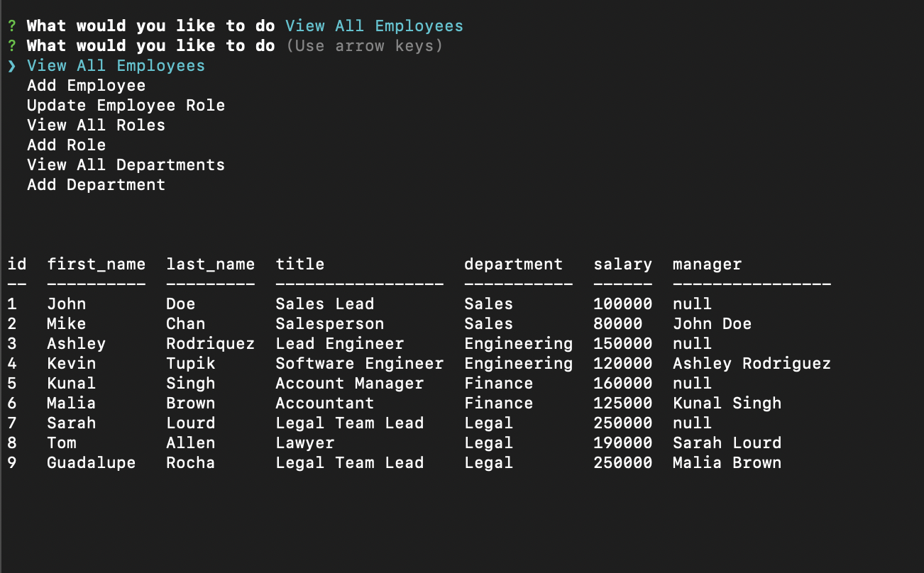
Task: Click first name John in row 1
Action: click(66, 304)
